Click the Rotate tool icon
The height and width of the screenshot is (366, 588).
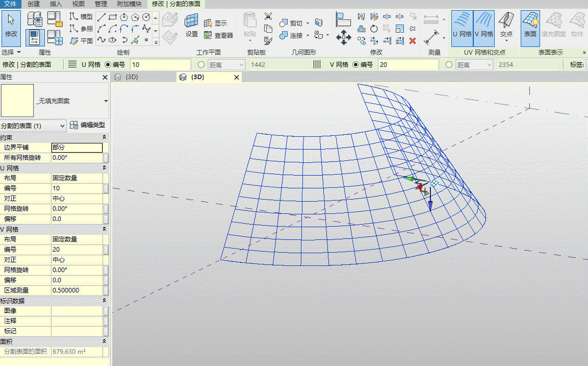click(x=374, y=29)
